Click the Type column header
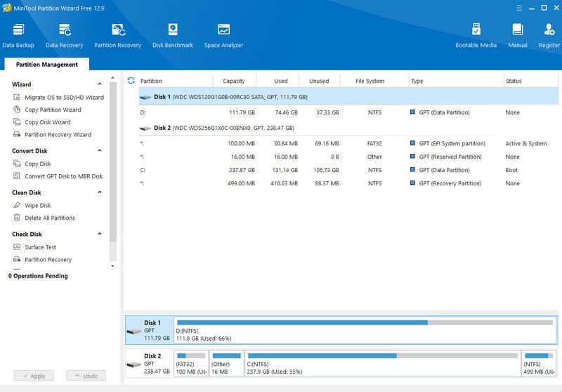Screen dimensions: 562x392 coord(456,81)
